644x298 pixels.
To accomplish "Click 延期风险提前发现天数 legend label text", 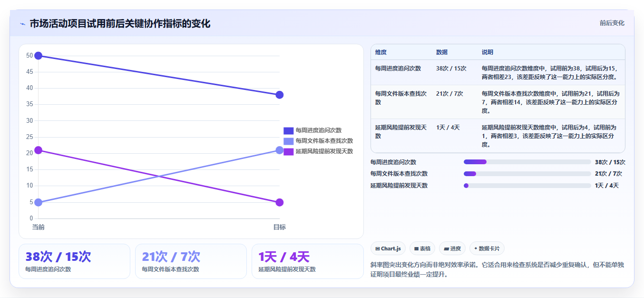I will 324,151.
